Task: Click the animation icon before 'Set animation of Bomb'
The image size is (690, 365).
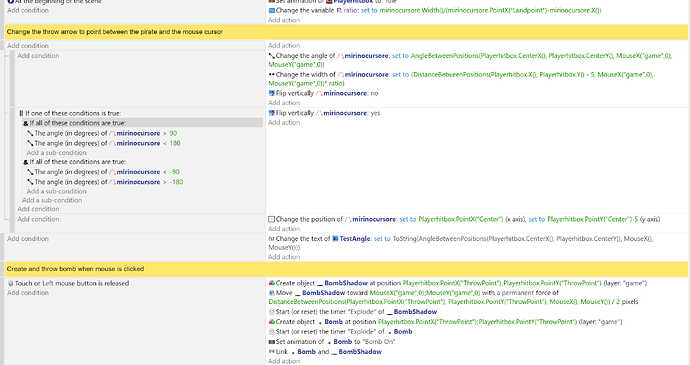Action: [272, 342]
